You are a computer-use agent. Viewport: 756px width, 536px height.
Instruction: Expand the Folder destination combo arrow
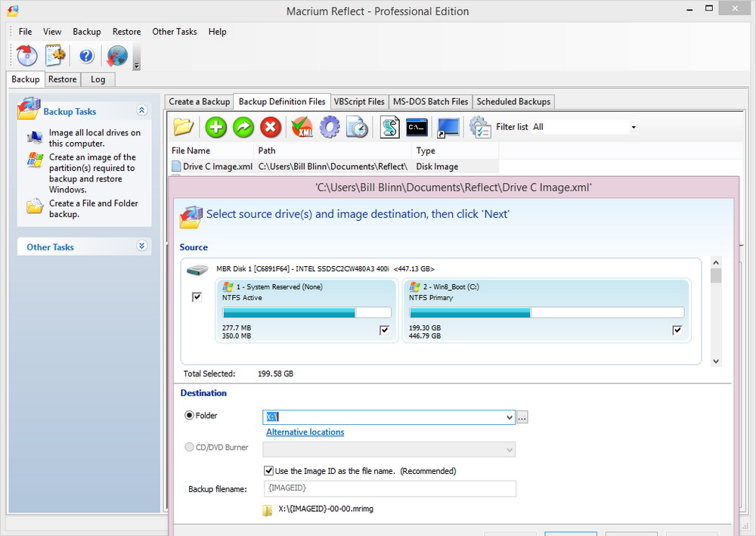509,417
